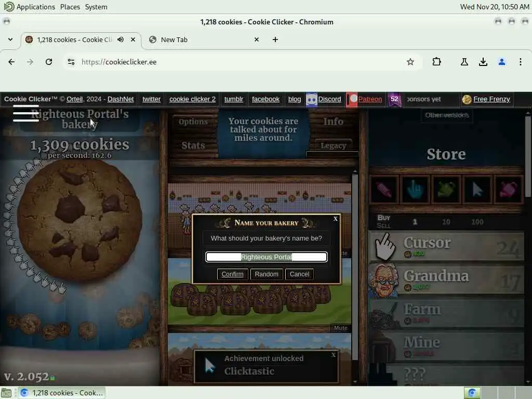Click the buildings panel scrollbar

point(355,267)
